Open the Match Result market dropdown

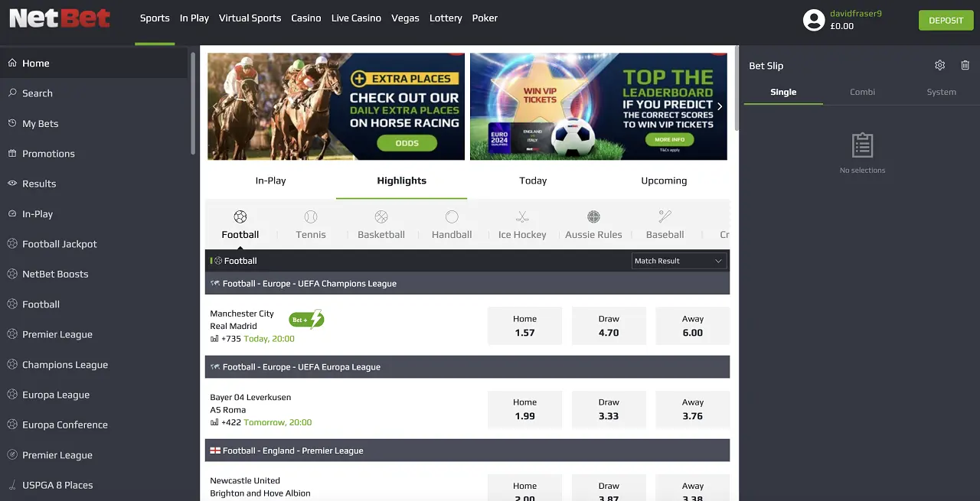pos(679,261)
